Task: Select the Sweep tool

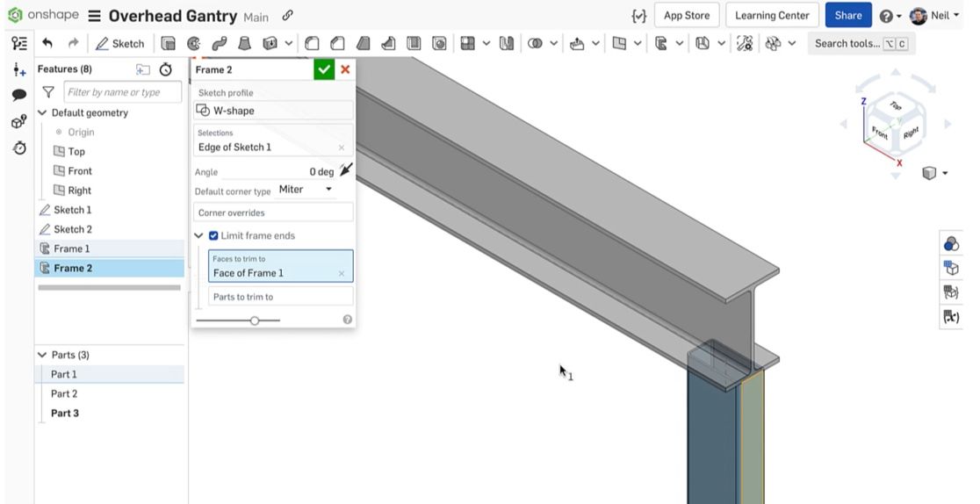Action: click(219, 43)
